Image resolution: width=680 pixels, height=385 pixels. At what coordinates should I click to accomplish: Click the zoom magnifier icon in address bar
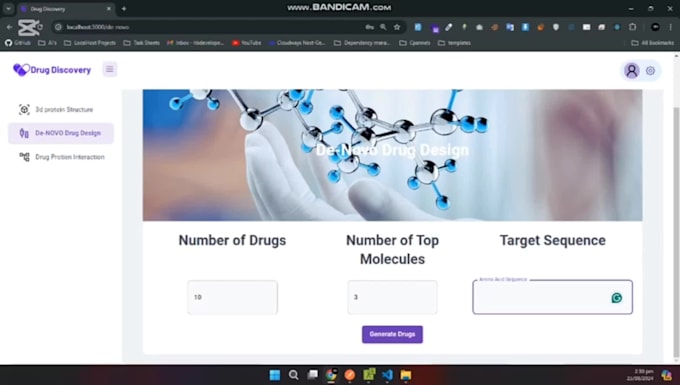click(383, 27)
